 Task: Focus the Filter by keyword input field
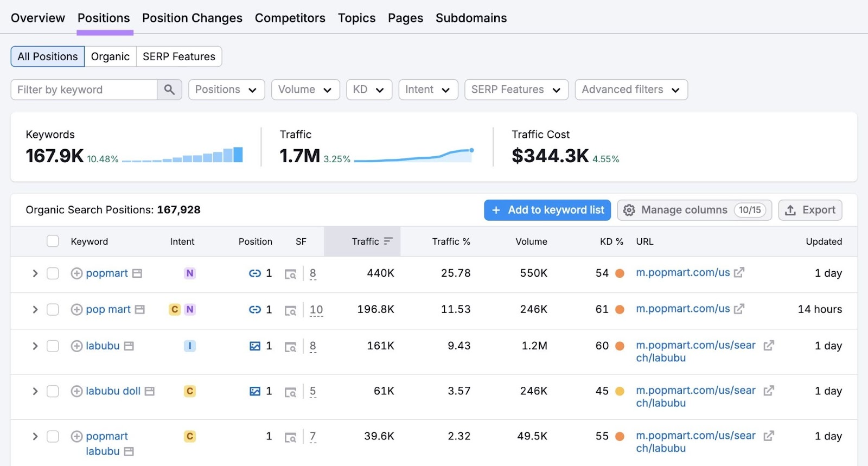click(x=84, y=90)
